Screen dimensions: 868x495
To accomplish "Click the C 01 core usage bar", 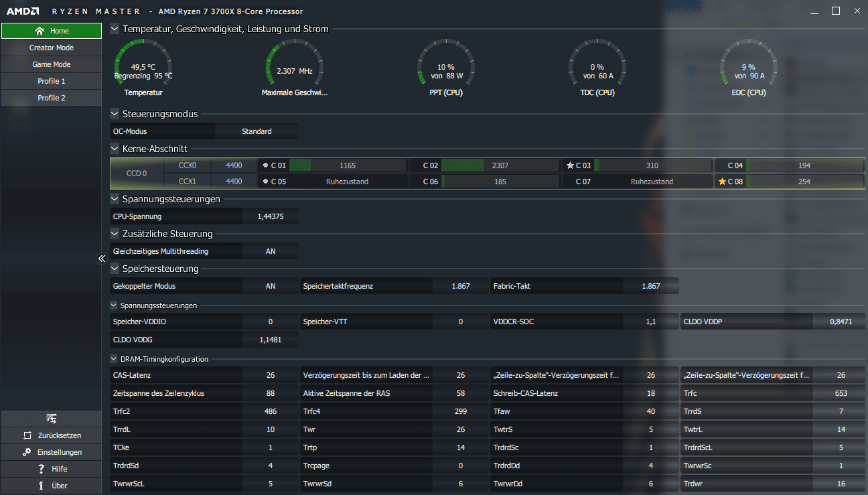I will pyautogui.click(x=348, y=165).
